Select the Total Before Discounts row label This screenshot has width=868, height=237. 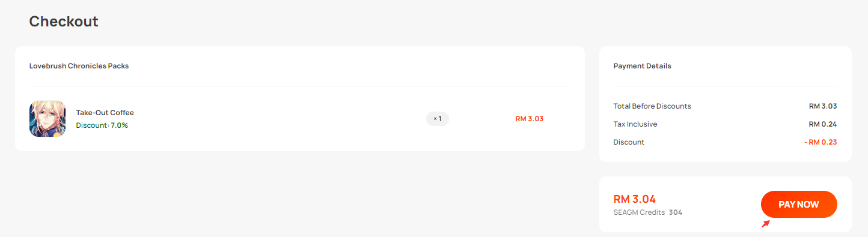tap(652, 106)
